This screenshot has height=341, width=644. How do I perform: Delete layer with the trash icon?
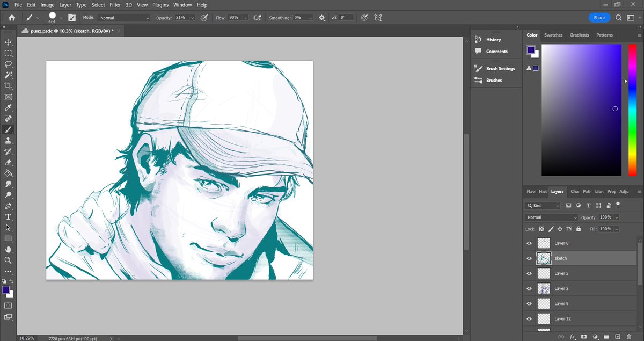click(x=629, y=336)
